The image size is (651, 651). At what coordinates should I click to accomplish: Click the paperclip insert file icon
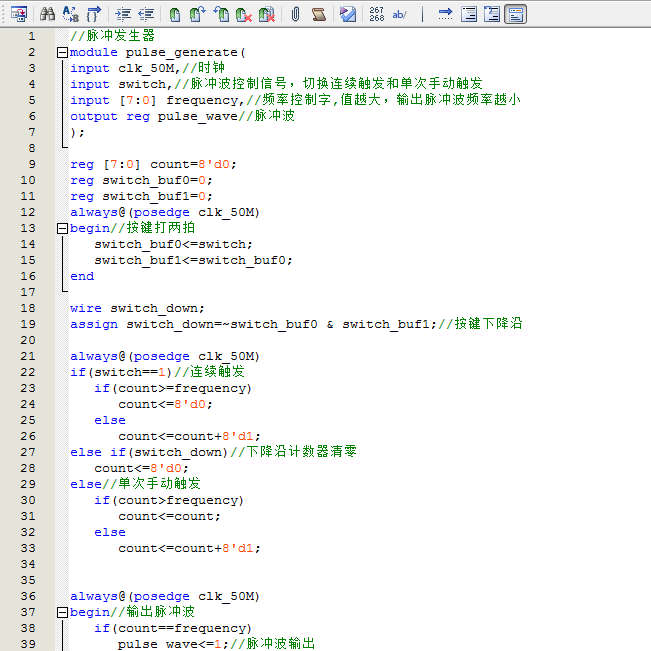(x=296, y=14)
